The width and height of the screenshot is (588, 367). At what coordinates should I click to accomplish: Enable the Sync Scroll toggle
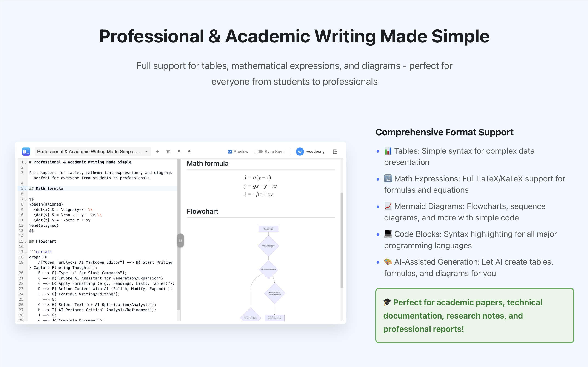(x=258, y=151)
